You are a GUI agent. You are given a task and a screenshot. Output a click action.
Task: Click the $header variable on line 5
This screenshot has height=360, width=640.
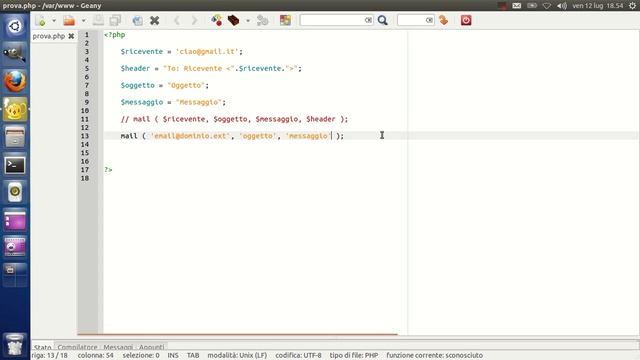[x=135, y=68]
